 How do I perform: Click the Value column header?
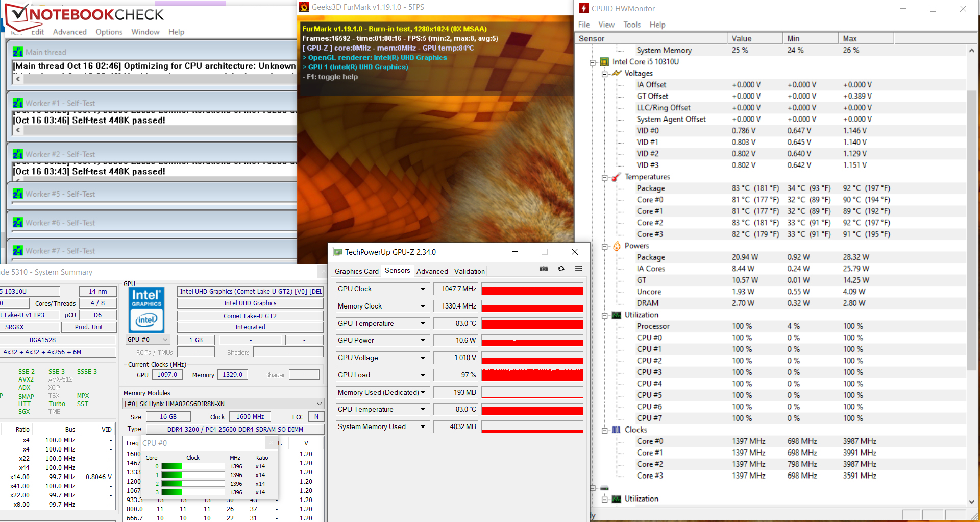click(x=755, y=38)
